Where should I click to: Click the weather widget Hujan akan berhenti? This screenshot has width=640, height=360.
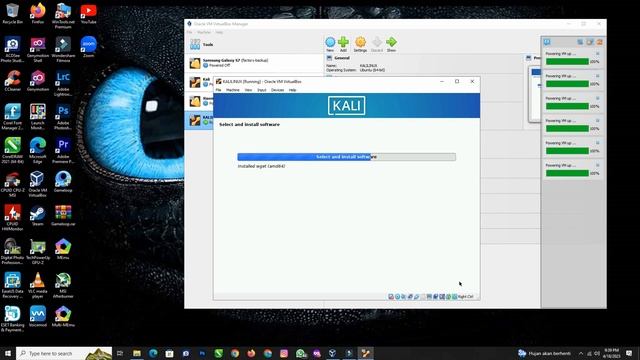544,353
